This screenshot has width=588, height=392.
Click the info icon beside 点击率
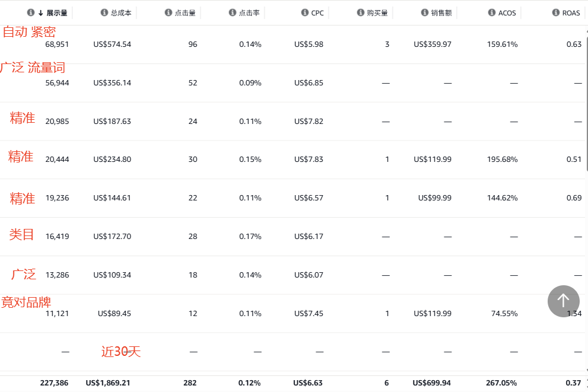coord(233,13)
